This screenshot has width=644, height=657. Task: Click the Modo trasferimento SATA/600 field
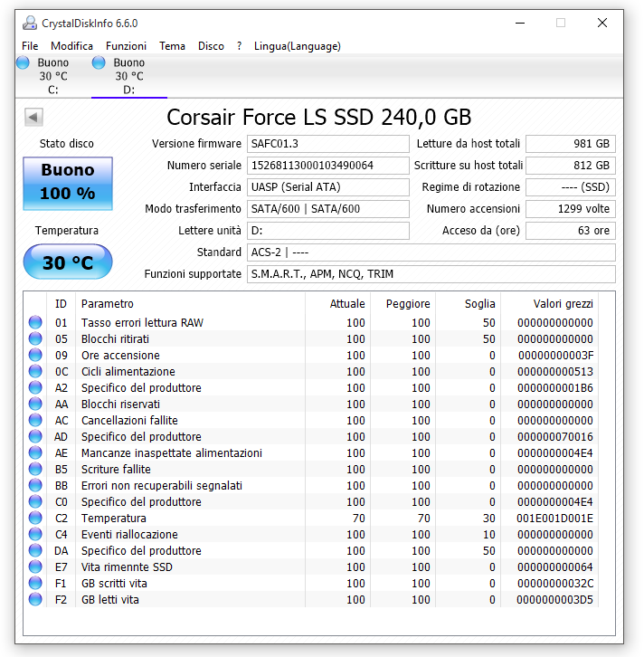click(327, 209)
